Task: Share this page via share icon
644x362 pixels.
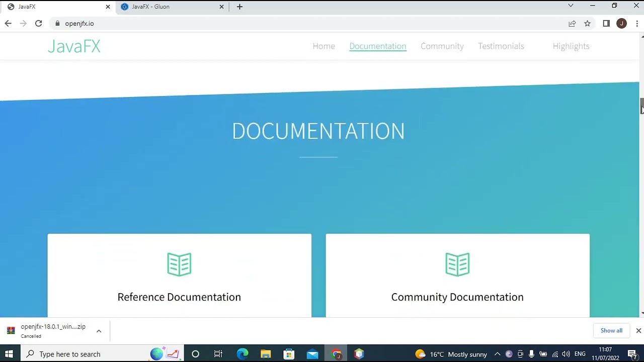Action: (x=572, y=23)
